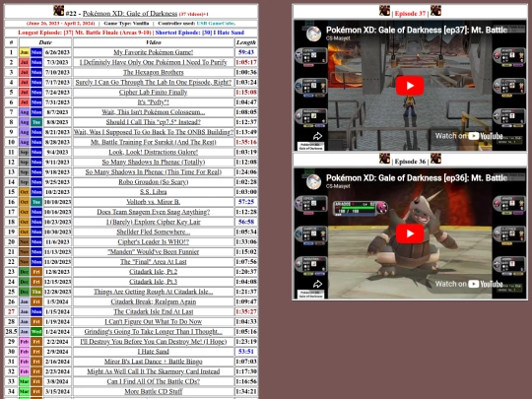Viewport: 532px width, 399px height.
Task: Click Watch on YouTube for the ep37 video
Action: click(469, 136)
